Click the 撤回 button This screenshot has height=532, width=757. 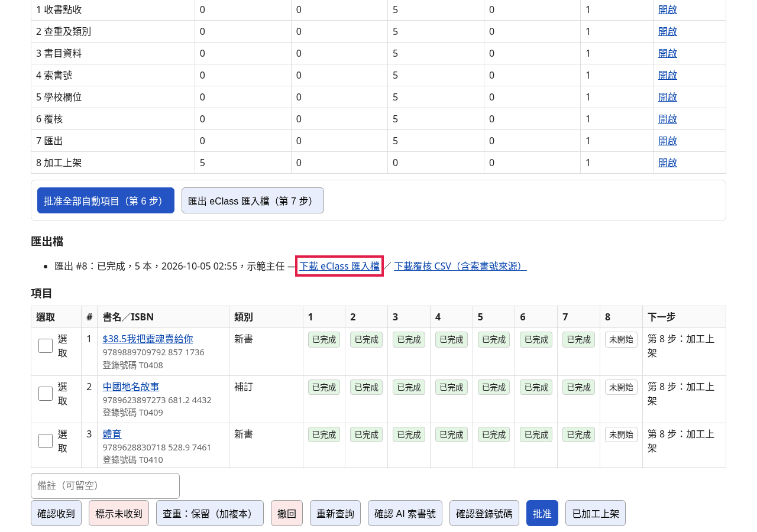coord(287,513)
